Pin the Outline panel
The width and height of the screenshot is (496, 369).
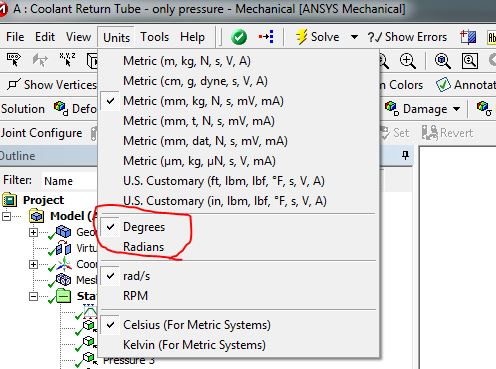405,155
